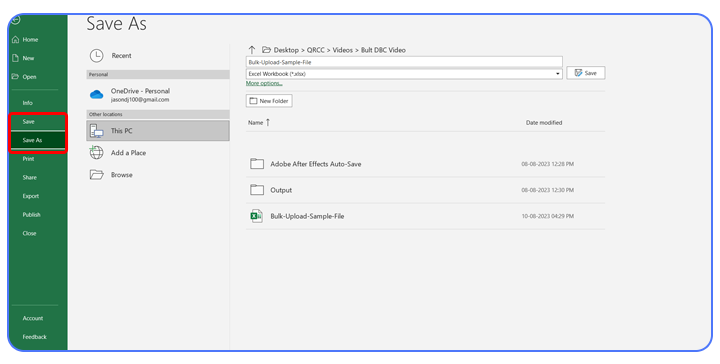
Task: Select the Bulk-Upload-Sample-File workbook in the list
Action: click(425, 216)
